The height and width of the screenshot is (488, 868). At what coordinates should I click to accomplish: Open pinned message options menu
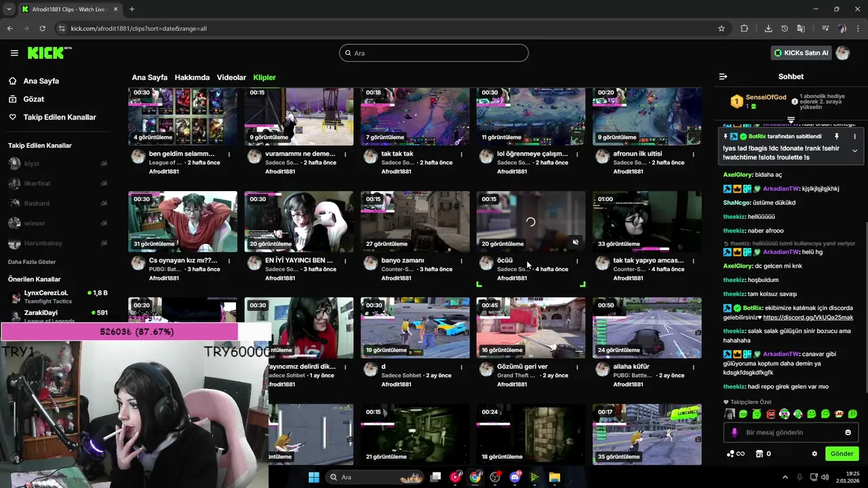pos(854,136)
